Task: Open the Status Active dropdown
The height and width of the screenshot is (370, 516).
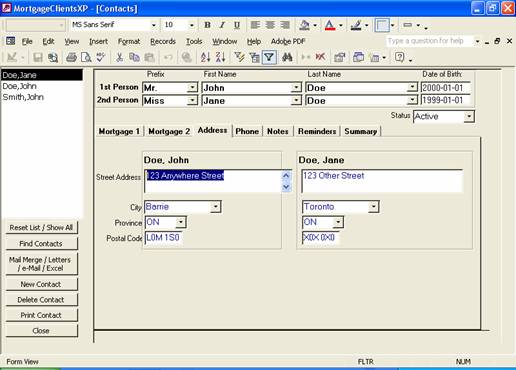Action: click(x=469, y=116)
